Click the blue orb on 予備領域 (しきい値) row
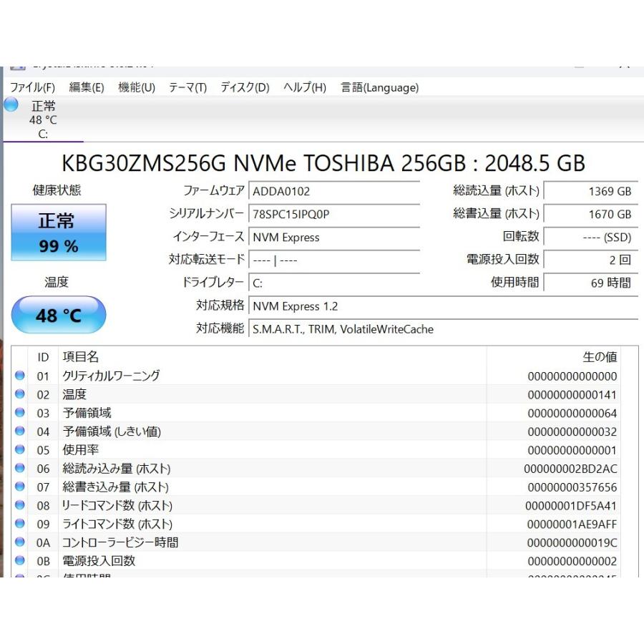This screenshot has width=644, height=644. [x=20, y=431]
